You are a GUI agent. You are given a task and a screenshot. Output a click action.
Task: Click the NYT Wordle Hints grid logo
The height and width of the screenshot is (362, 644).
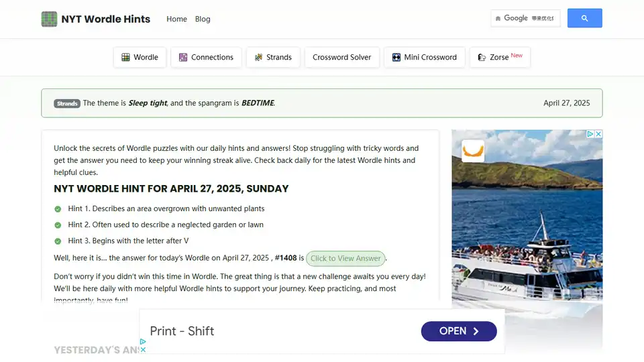click(49, 19)
